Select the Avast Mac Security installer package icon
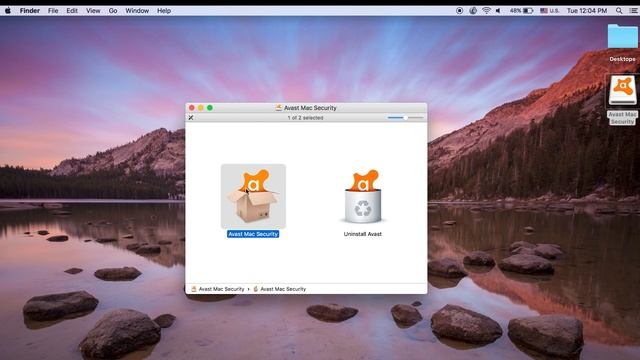 (253, 196)
